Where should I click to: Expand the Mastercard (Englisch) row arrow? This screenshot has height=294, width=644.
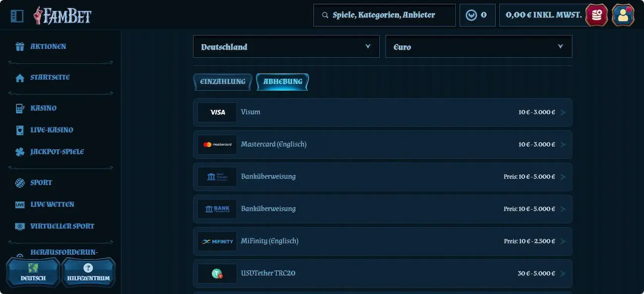click(x=563, y=145)
